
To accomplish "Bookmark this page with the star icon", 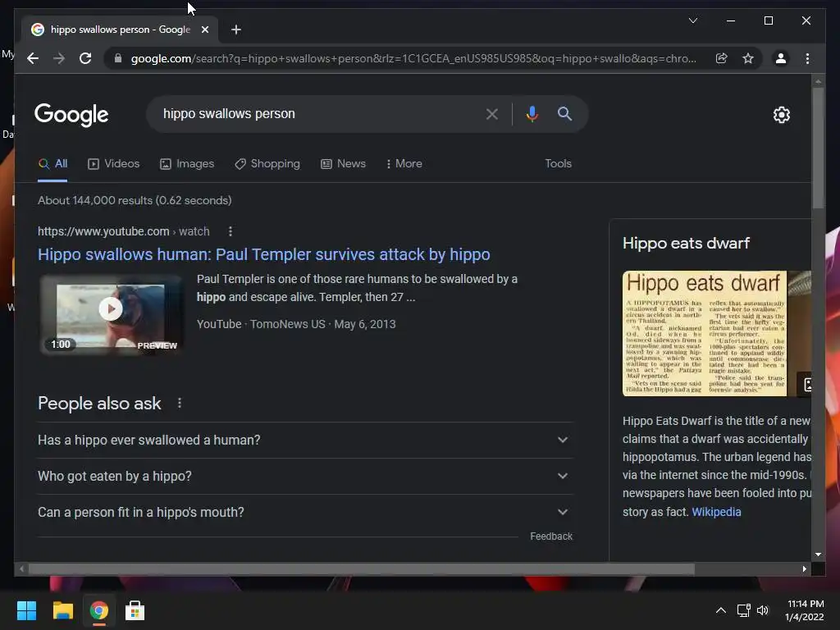I will tap(748, 58).
